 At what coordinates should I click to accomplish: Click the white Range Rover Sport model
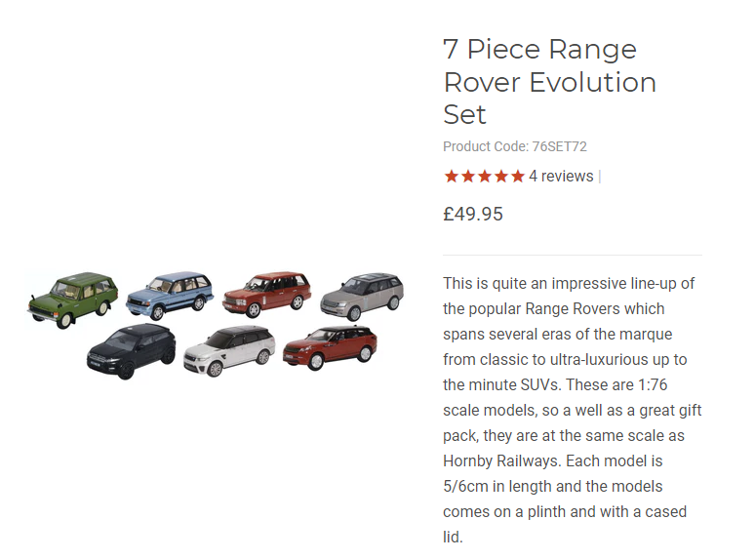click(x=229, y=350)
